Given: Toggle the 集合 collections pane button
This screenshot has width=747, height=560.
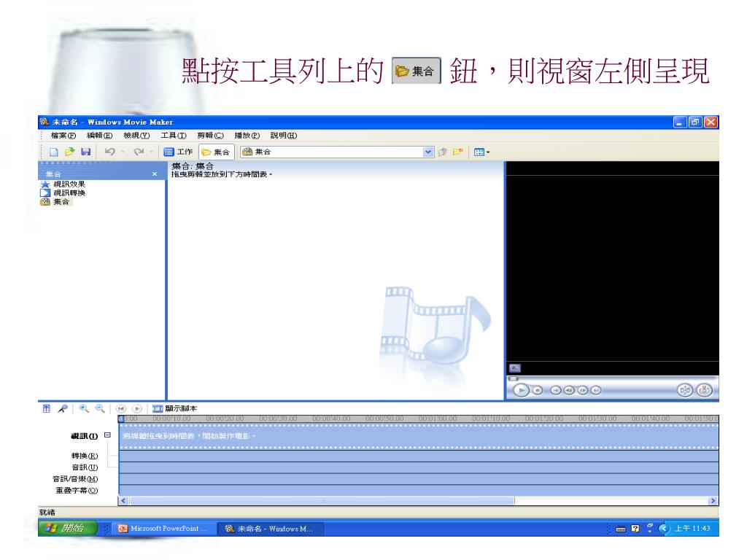Looking at the screenshot, I should click(x=216, y=152).
